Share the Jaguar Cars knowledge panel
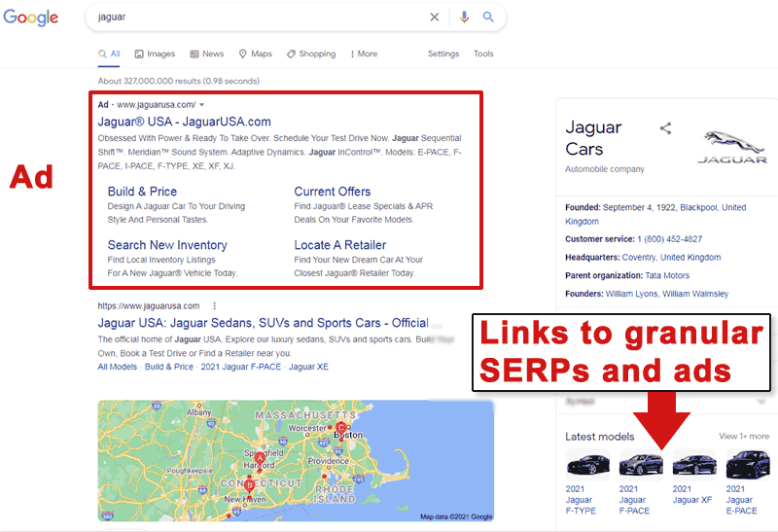Viewport: 778px width, 532px height. pos(665,128)
